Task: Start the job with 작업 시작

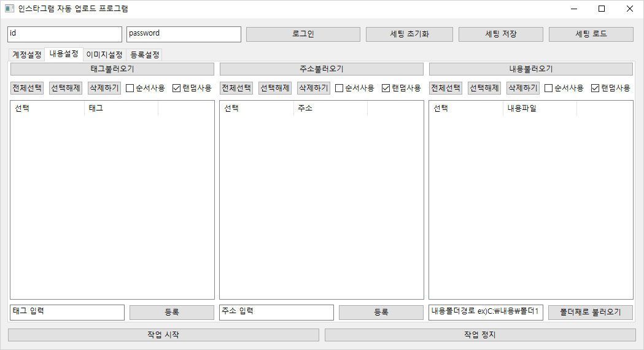Action: pos(163,335)
